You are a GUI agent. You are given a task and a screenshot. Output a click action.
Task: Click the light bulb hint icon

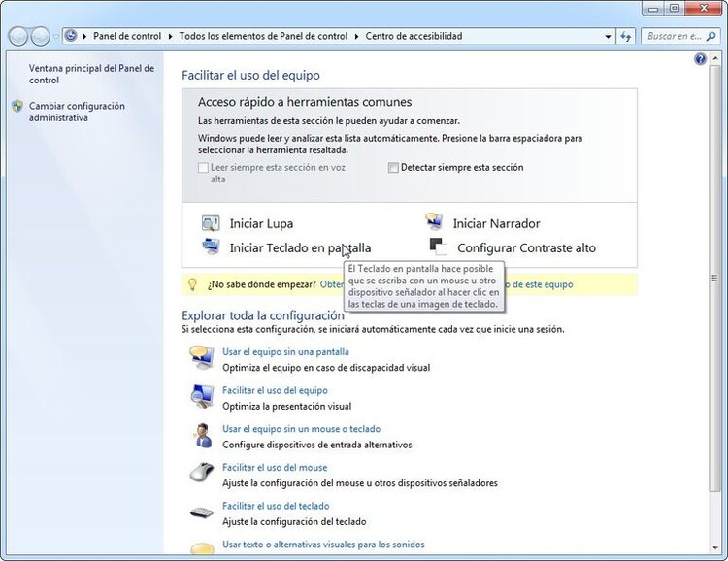point(193,284)
